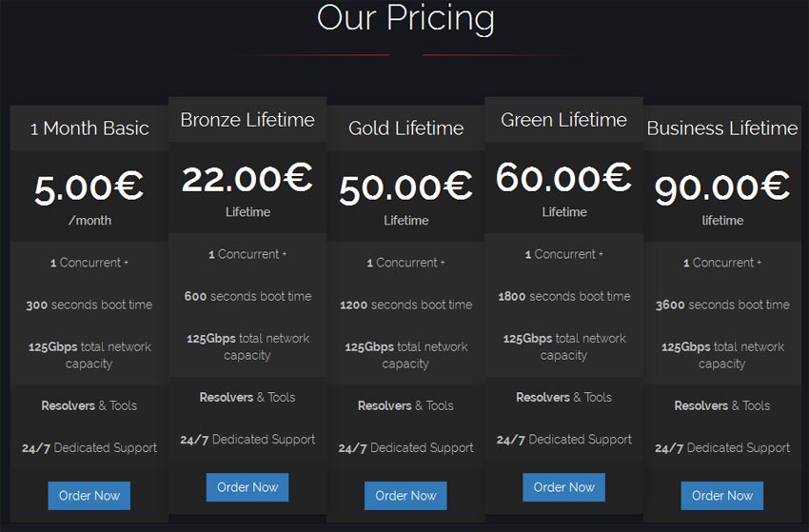The height and width of the screenshot is (532, 809).
Task: Click the plus icon beside Concurrent in 1 Month Basic
Action: coord(126,263)
